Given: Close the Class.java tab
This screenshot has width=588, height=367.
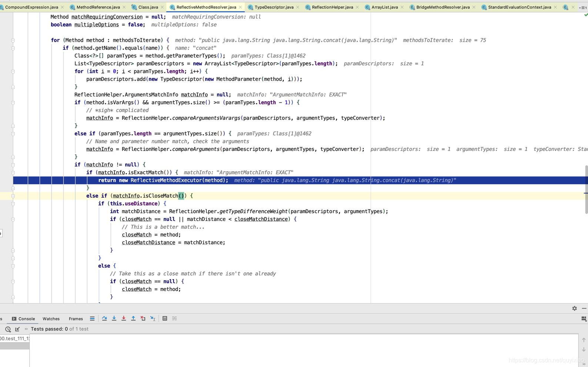Looking at the screenshot, I should coord(162,7).
